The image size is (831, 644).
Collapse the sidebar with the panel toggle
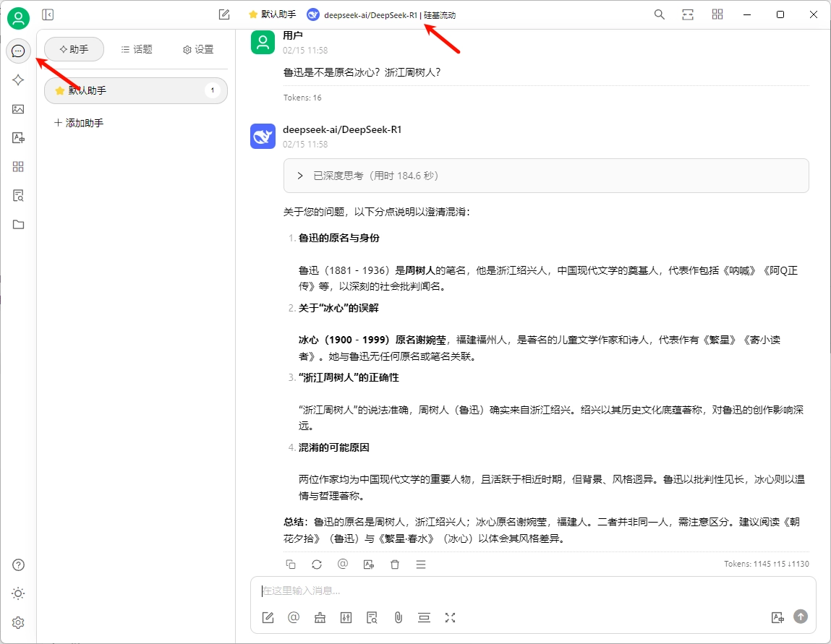click(48, 14)
